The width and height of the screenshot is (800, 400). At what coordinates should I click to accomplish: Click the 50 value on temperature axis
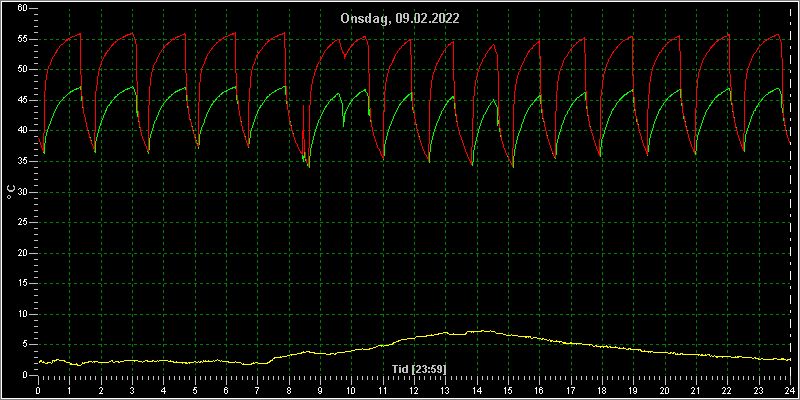pos(22,70)
